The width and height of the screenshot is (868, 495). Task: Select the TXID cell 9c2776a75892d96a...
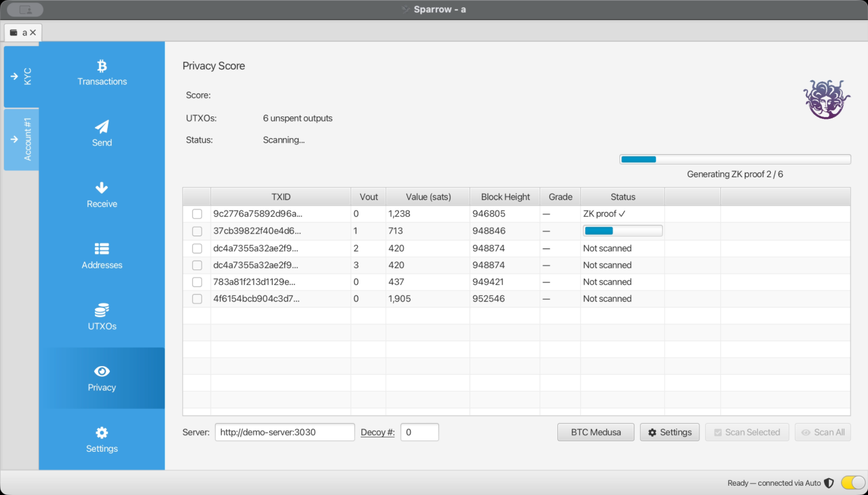tap(281, 214)
